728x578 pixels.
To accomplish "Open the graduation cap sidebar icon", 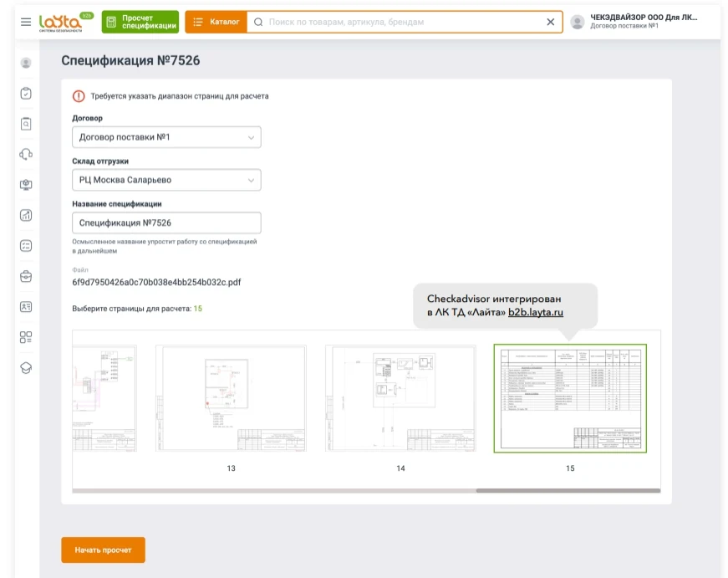I will pos(26,368).
